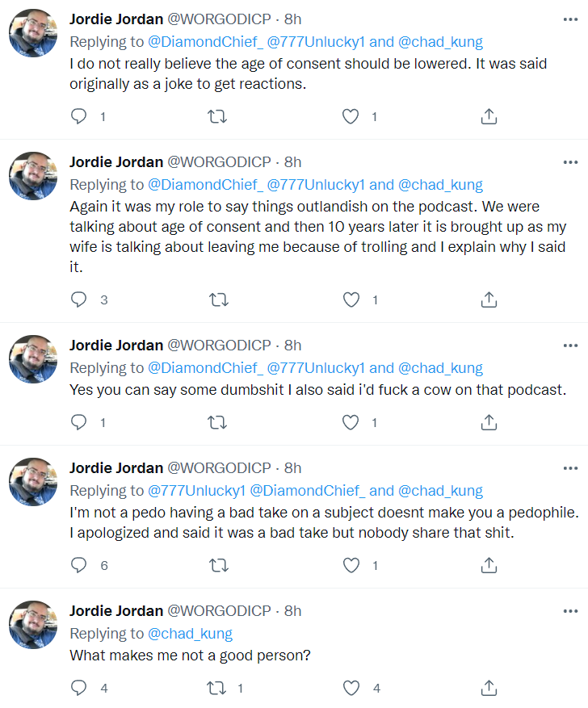Open more options on the first tweet
Image resolution: width=588 pixels, height=708 pixels.
pyautogui.click(x=570, y=19)
